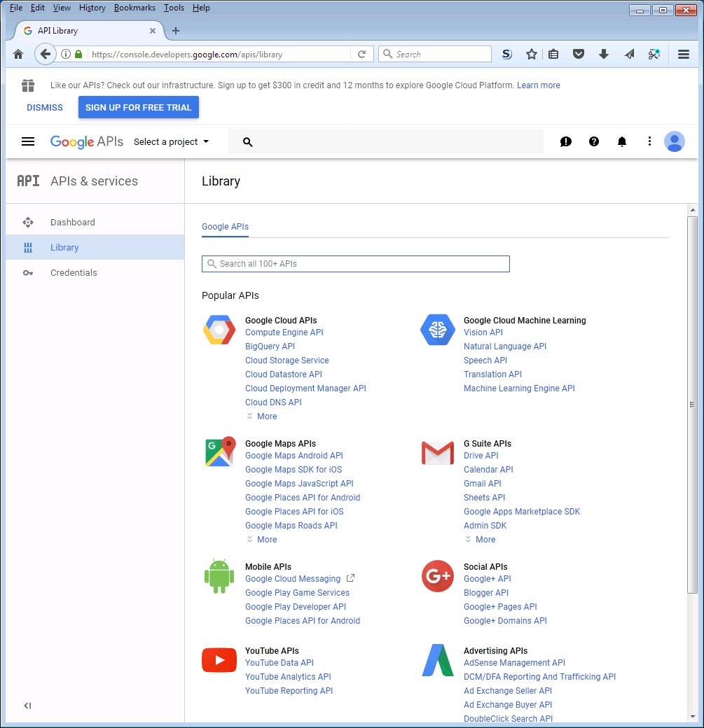Click the send tab paper plane icon
Viewport: 704px width, 728px height.
pos(629,55)
